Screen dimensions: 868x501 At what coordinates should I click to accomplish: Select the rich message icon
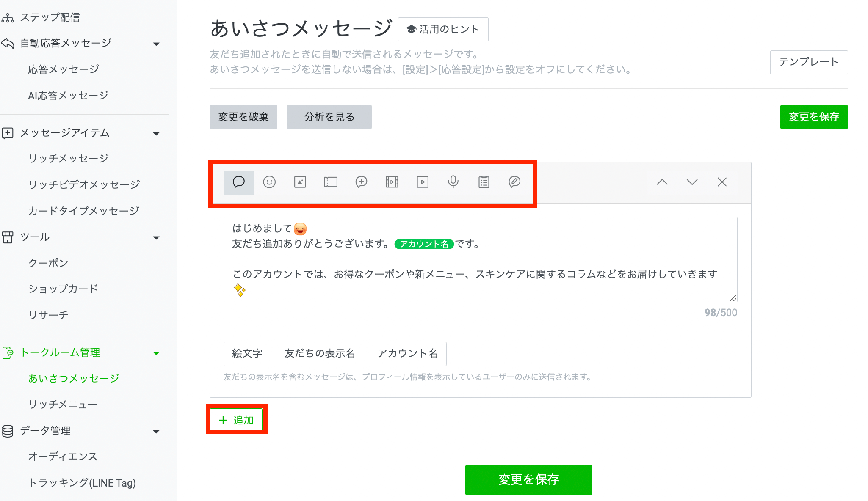coord(361,182)
